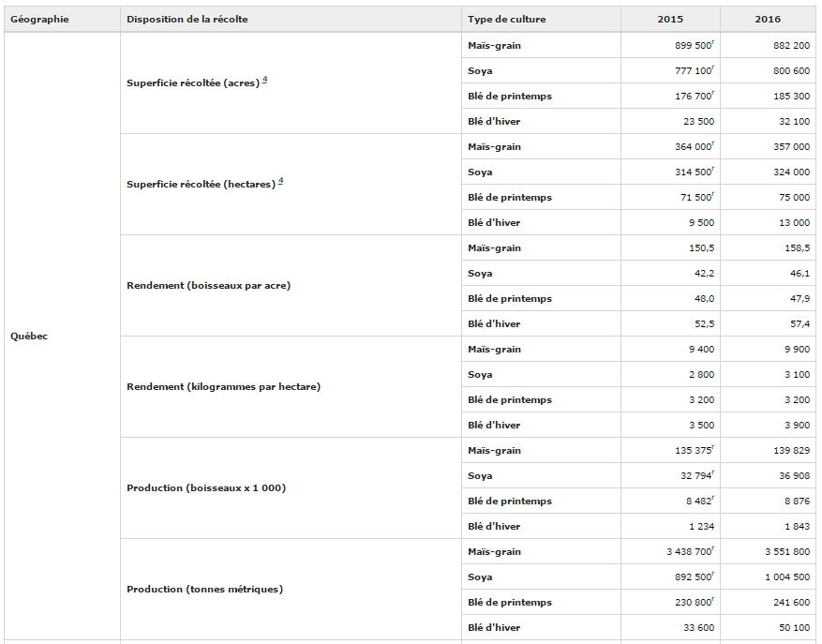This screenshot has width=822, height=644.
Task: Click Blé d'hiver under Production (tonnes métriques)
Action: pyautogui.click(x=494, y=628)
